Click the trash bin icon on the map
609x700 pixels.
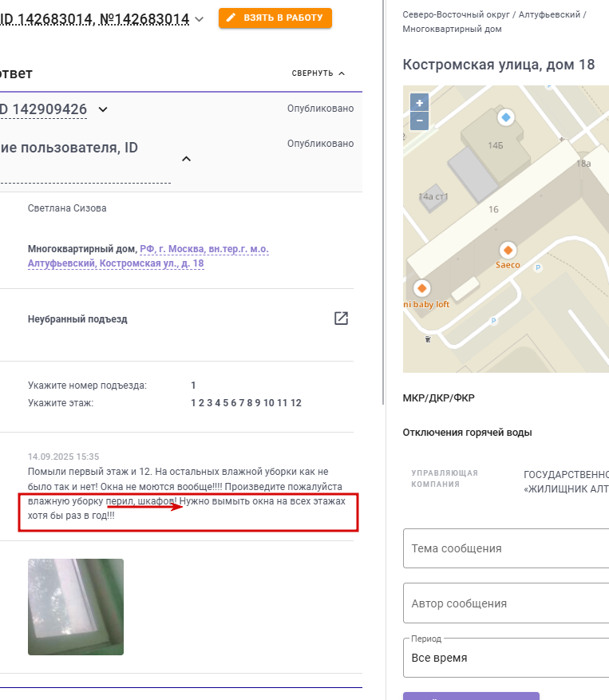[x=428, y=339]
